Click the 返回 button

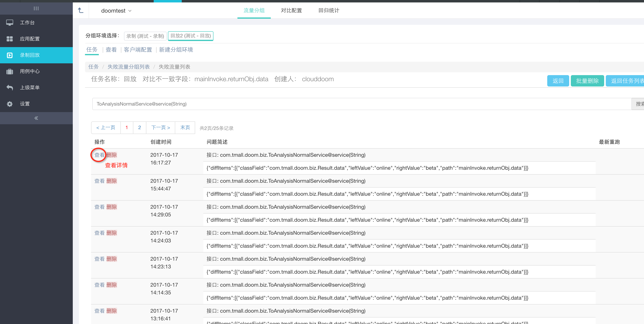click(x=558, y=81)
